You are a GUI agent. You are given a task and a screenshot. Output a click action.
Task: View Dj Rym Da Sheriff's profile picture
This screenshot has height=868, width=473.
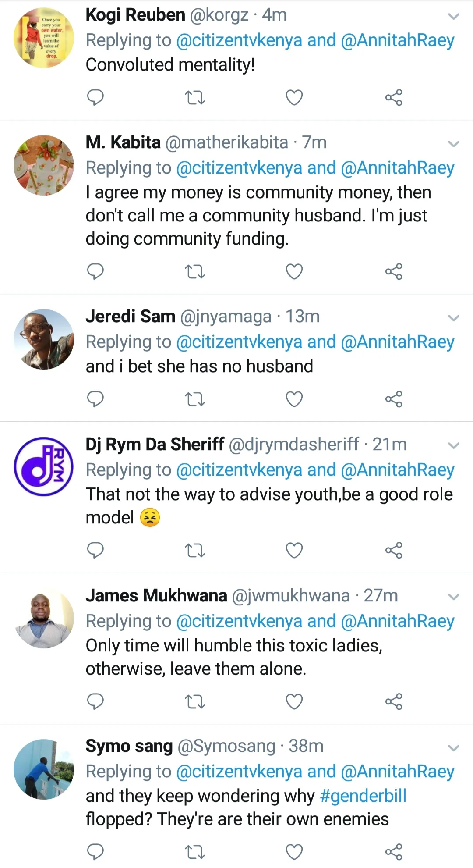[44, 466]
